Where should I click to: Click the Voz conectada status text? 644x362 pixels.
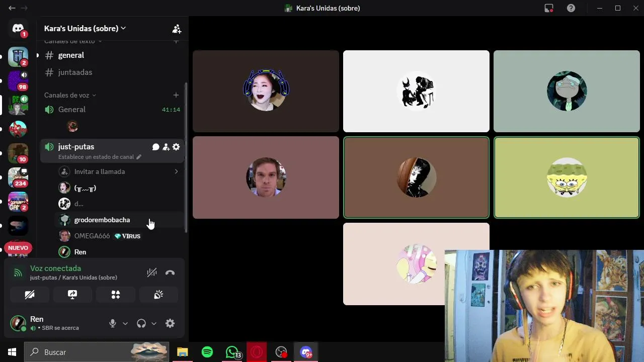click(55, 268)
